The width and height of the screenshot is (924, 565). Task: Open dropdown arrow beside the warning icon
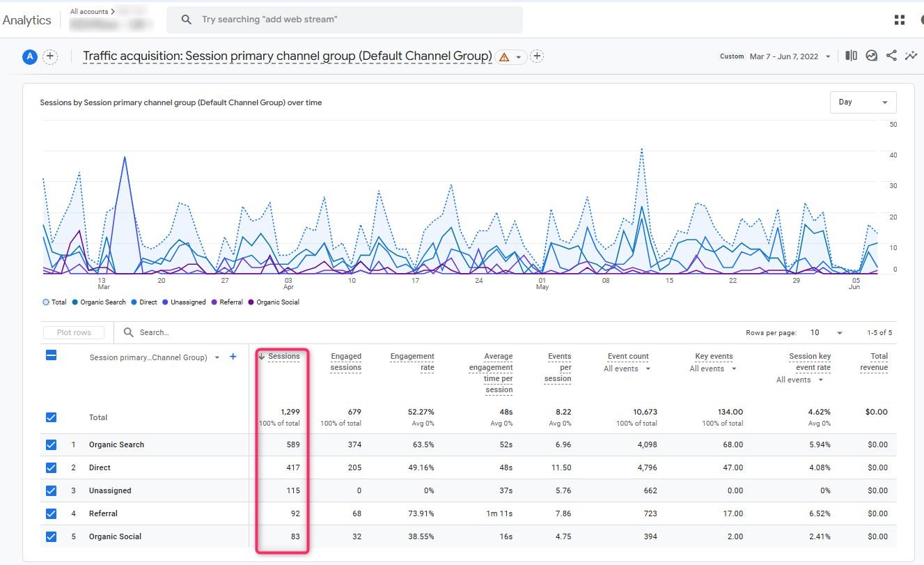pos(519,57)
